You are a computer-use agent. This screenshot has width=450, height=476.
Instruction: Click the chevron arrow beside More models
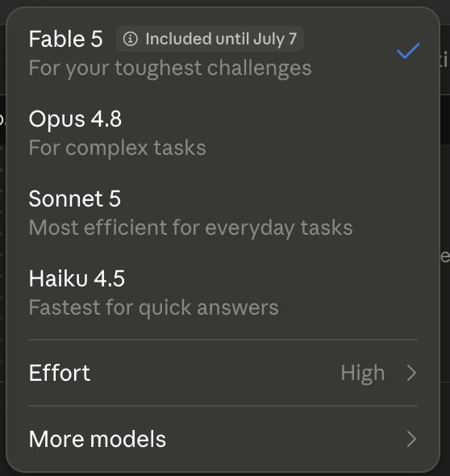[411, 439]
